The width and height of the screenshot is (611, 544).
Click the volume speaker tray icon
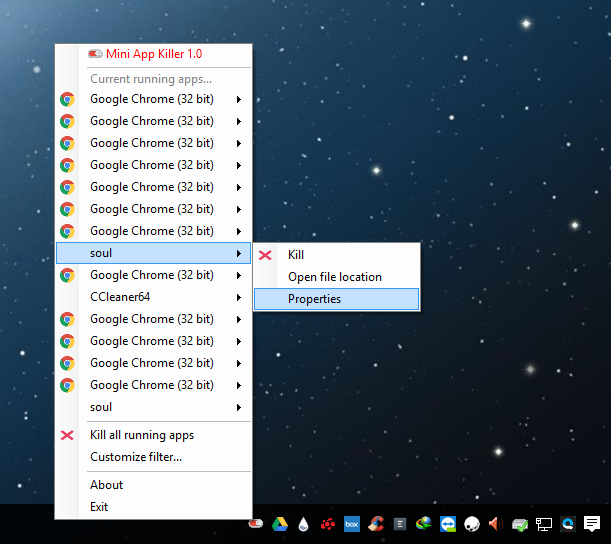tap(496, 524)
